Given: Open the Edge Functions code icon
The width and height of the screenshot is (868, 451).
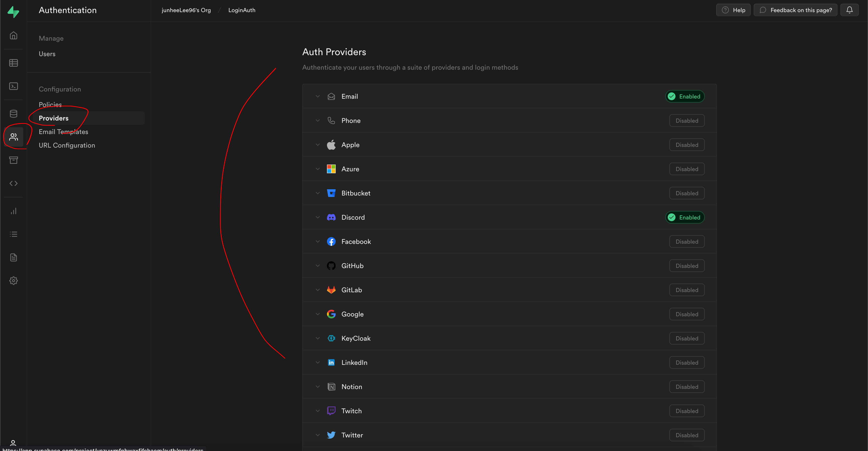Looking at the screenshot, I should coord(14,183).
